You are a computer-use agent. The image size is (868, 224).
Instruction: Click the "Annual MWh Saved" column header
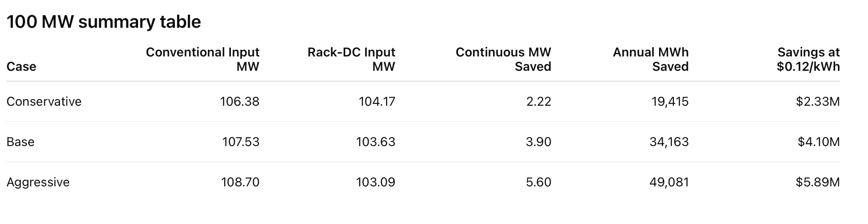pos(651,60)
